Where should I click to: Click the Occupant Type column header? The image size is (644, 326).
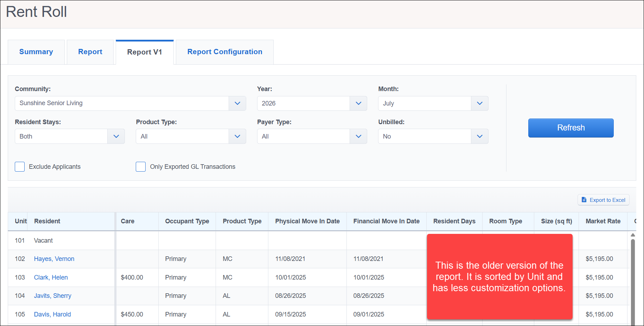[x=187, y=221]
